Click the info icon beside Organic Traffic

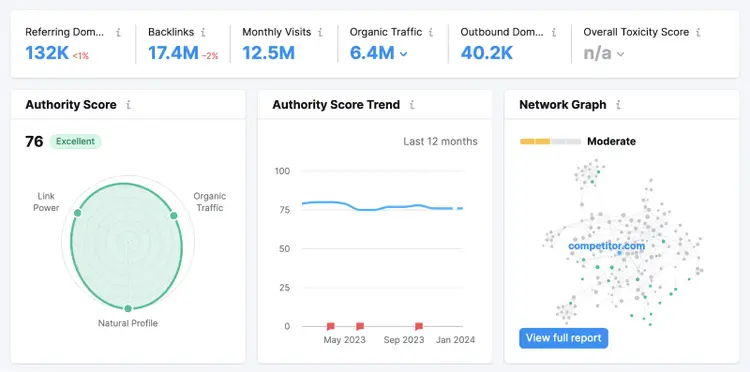[431, 33]
